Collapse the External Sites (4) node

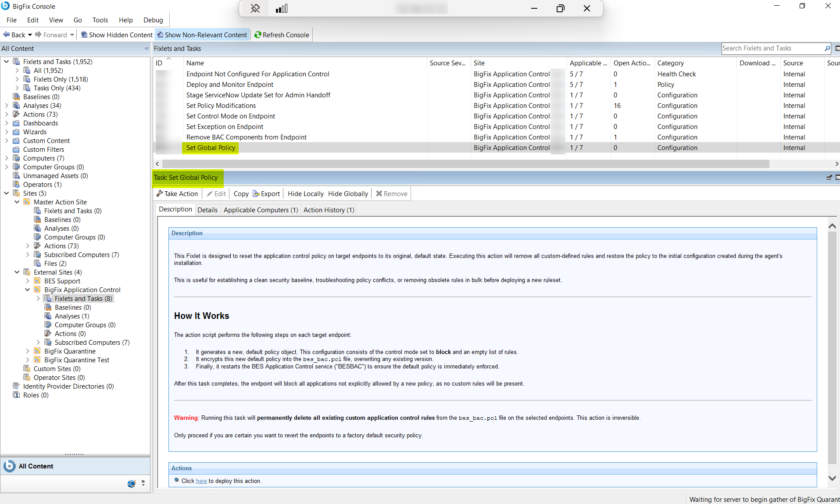click(17, 272)
